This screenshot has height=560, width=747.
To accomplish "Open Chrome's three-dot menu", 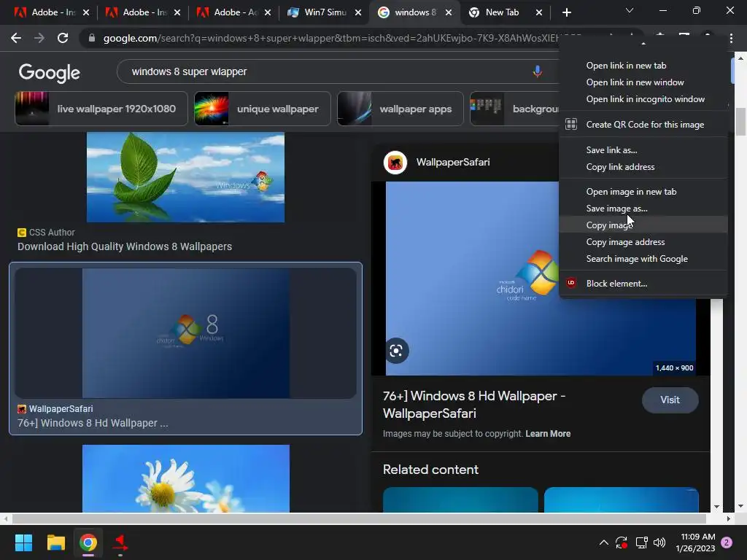I will [x=731, y=38].
